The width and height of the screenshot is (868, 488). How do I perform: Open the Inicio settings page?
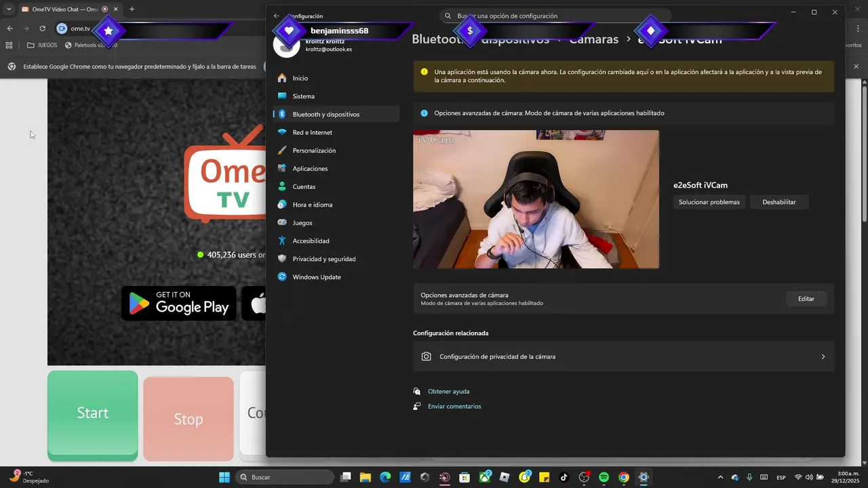336,78
